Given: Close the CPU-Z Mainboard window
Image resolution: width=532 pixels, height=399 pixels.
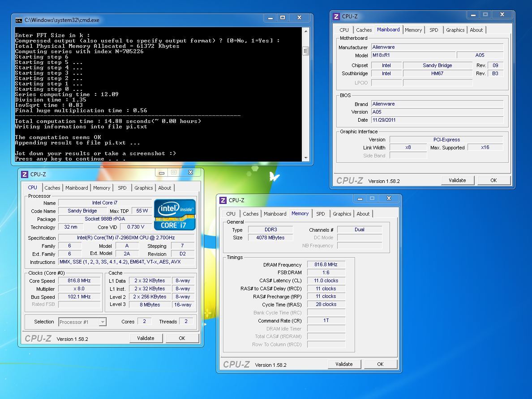Looking at the screenshot, I should pyautogui.click(x=502, y=15).
